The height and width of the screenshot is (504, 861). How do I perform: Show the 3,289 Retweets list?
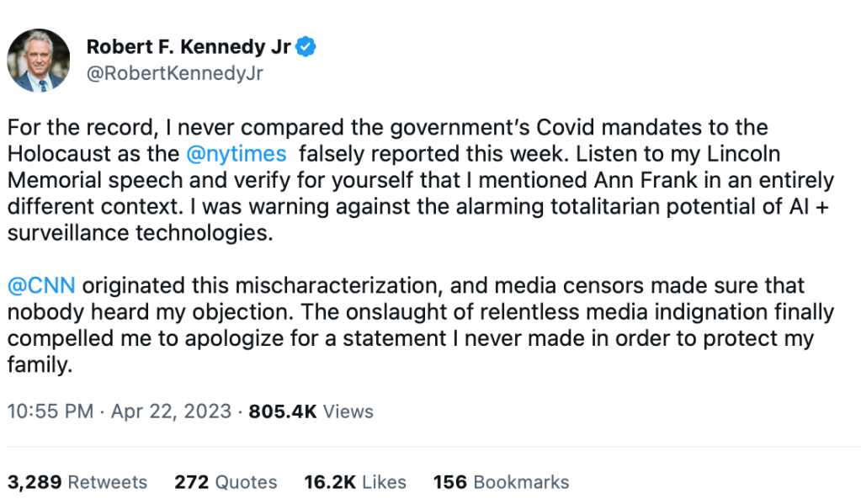click(x=77, y=482)
